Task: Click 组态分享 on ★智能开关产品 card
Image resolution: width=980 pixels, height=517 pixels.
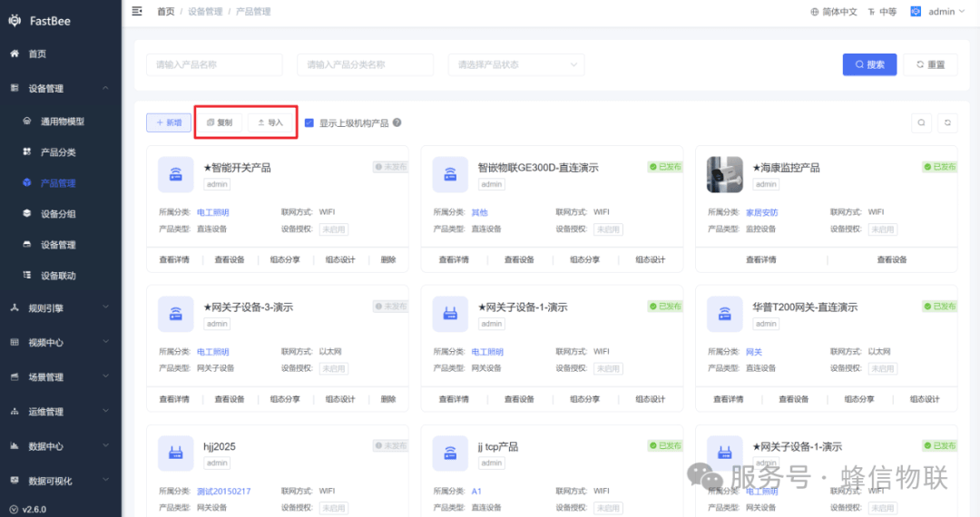Action: click(285, 259)
